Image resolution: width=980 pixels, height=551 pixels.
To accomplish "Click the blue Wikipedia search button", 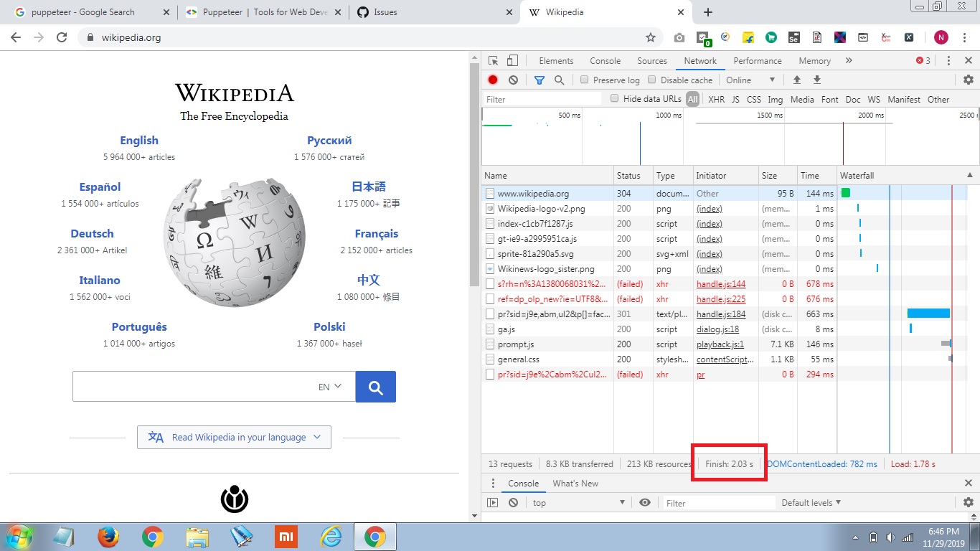I will [x=375, y=386].
